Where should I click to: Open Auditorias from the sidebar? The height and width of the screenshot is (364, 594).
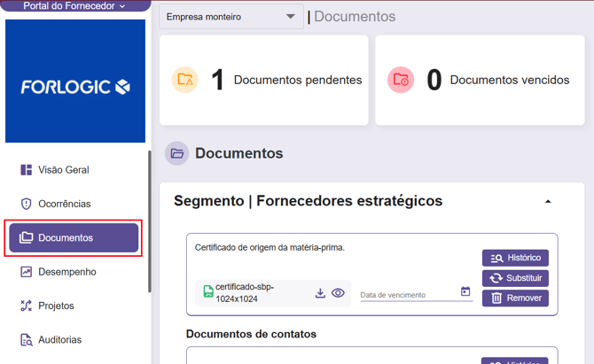[x=59, y=339]
